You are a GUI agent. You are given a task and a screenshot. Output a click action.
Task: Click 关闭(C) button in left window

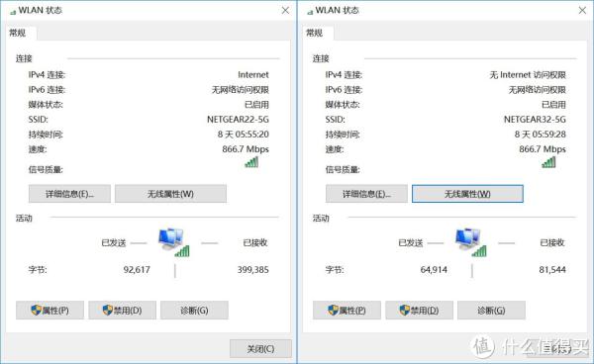260,348
